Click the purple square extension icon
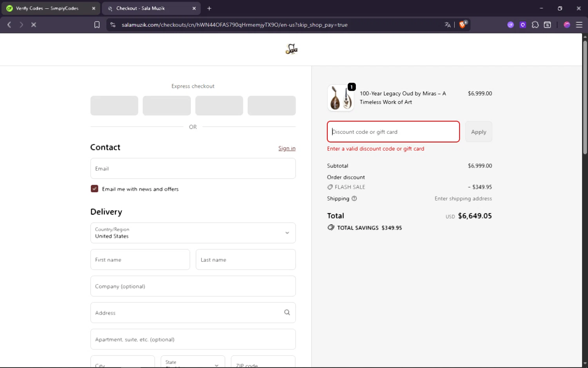This screenshot has width=588, height=368. tap(523, 25)
